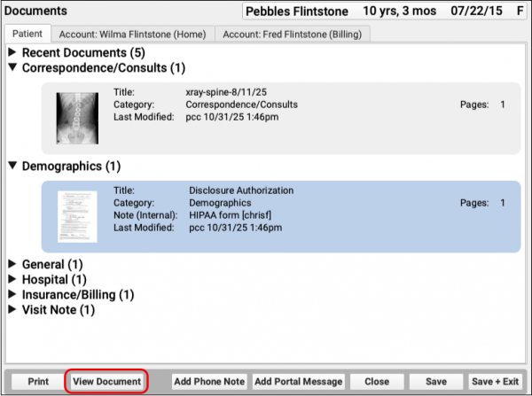This screenshot has width=532, height=396.
Task: Open Account: Wilma Flintstone (Home) tab
Action: pos(132,34)
